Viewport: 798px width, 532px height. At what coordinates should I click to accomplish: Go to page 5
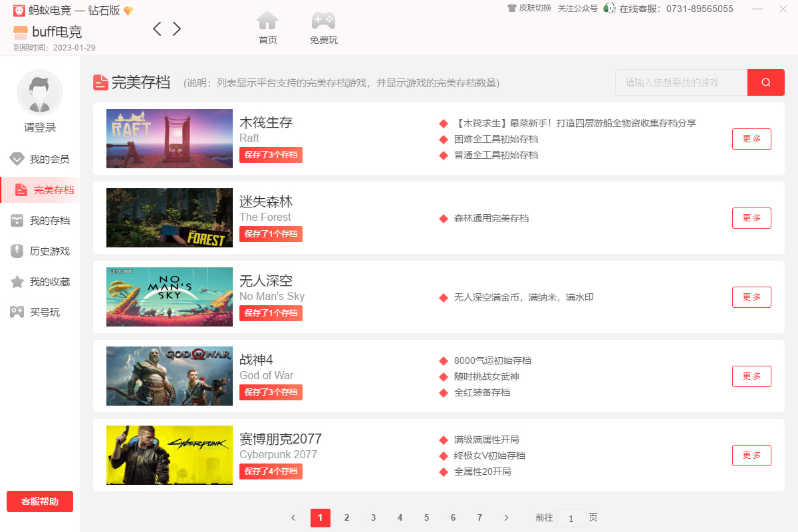coord(426,518)
